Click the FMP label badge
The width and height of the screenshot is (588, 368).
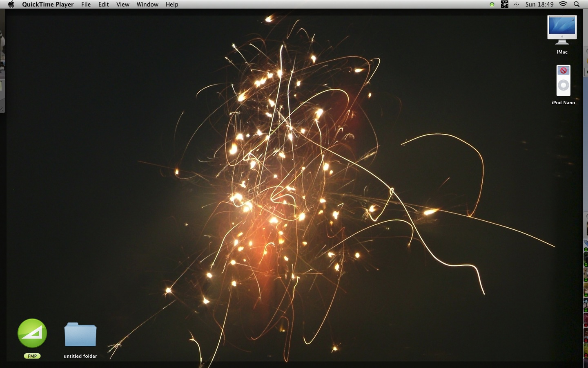coord(32,356)
